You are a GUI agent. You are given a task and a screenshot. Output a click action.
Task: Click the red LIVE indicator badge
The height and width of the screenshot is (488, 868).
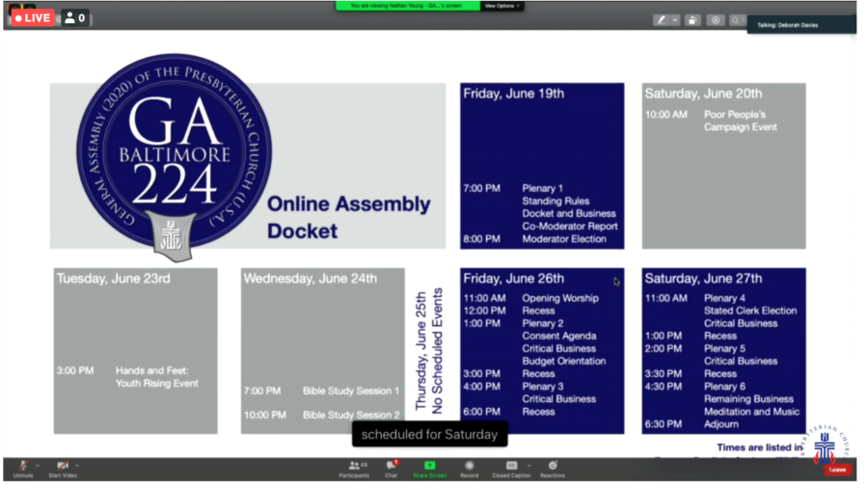tap(32, 17)
